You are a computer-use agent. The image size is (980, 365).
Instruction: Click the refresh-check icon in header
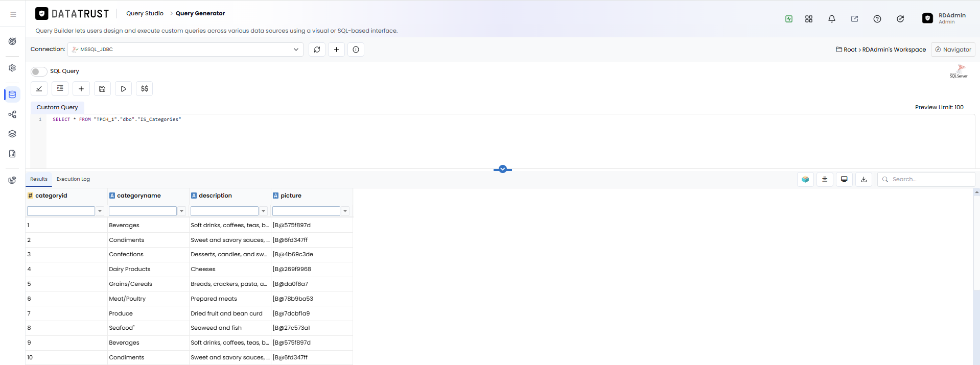pos(900,19)
